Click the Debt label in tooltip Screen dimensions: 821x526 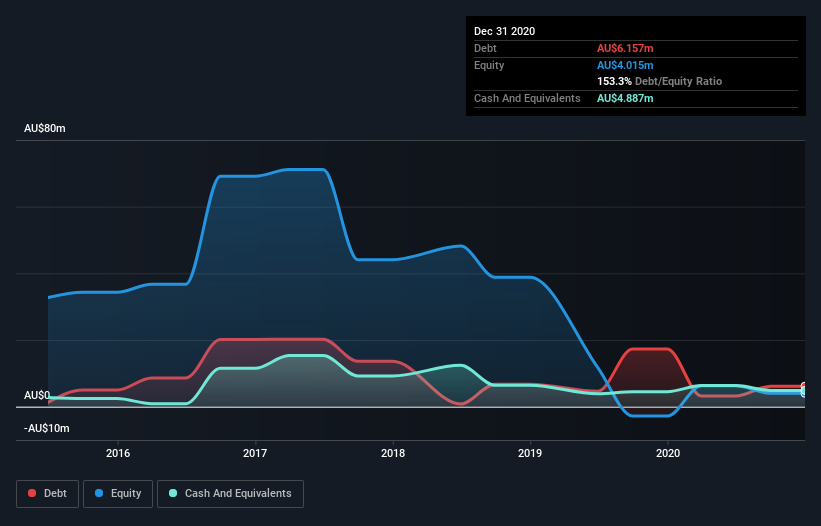485,48
